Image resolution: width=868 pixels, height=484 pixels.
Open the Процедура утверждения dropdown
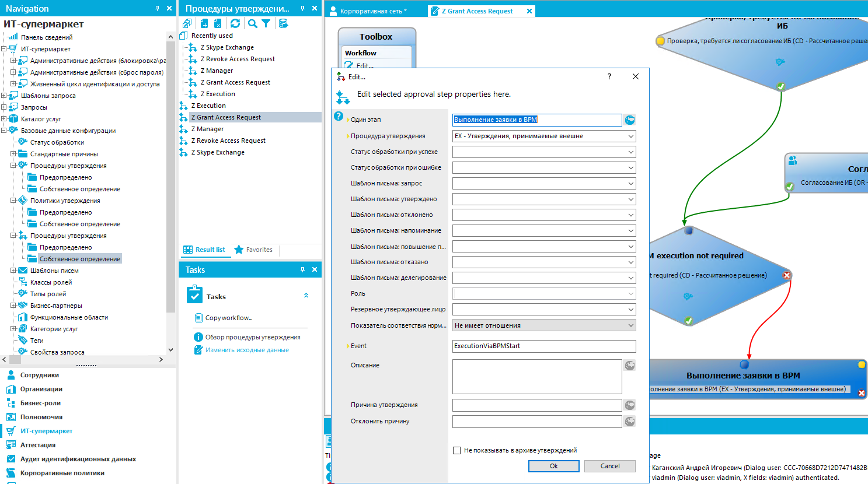[630, 136]
